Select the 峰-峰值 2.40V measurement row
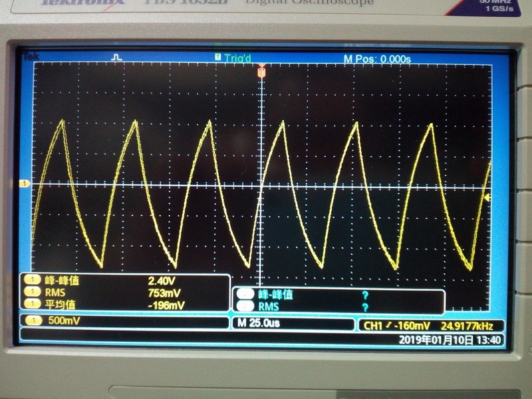 pos(126,281)
